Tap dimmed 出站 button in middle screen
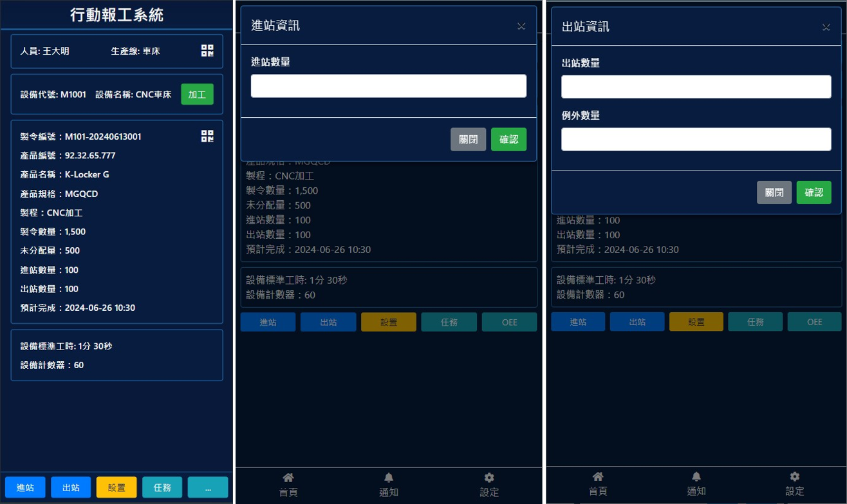847x504 pixels. [x=328, y=322]
